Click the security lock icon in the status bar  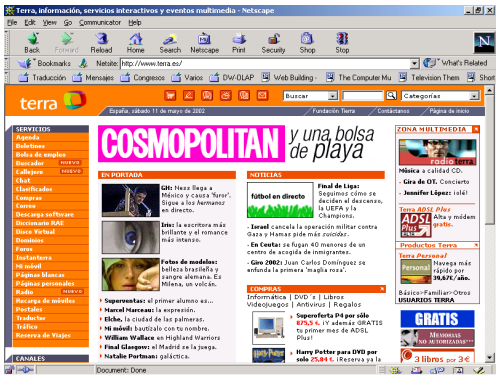point(9,370)
